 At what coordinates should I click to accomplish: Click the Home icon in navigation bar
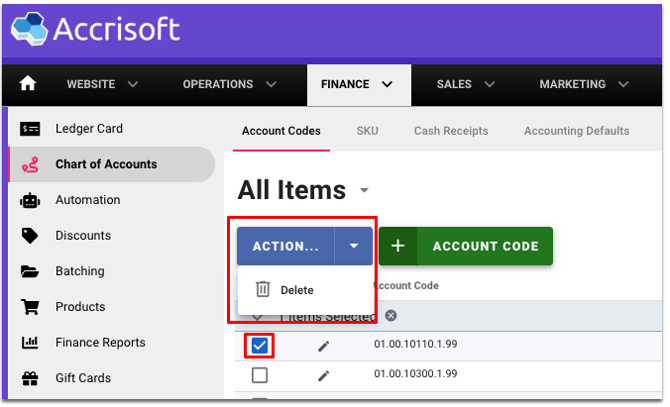pyautogui.click(x=28, y=84)
